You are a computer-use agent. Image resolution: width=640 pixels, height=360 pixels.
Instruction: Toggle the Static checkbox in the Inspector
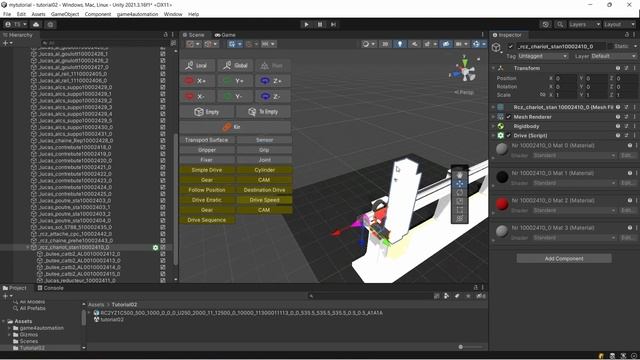[610, 47]
